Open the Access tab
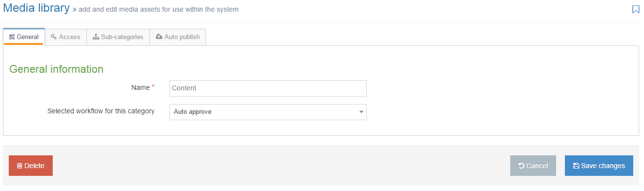 (65, 37)
